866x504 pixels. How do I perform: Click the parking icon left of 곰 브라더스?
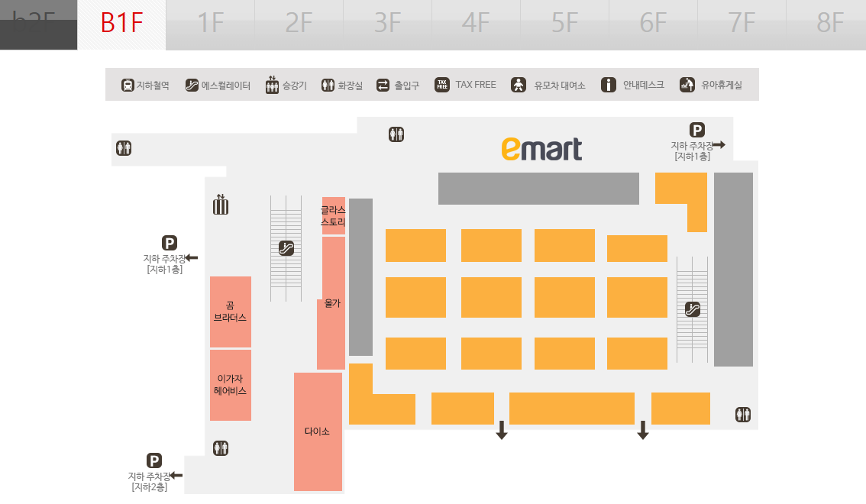[169, 243]
